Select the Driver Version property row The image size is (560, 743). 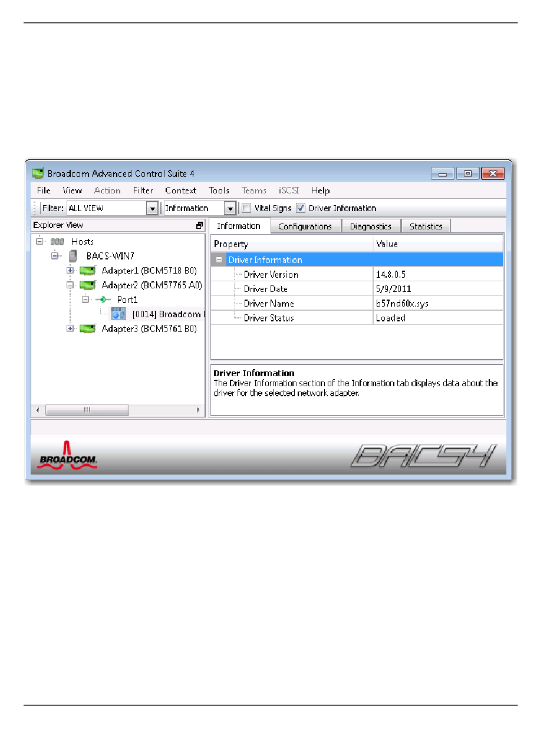357,274
